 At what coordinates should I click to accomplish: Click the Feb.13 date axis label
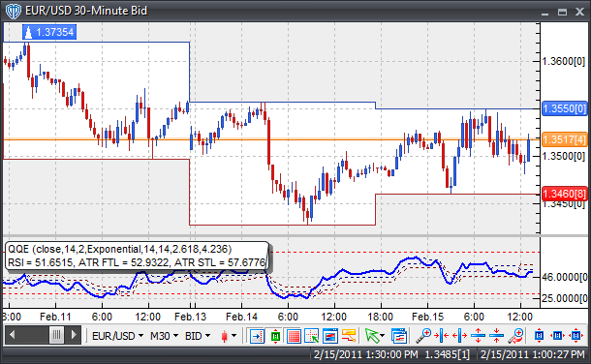click(190, 317)
